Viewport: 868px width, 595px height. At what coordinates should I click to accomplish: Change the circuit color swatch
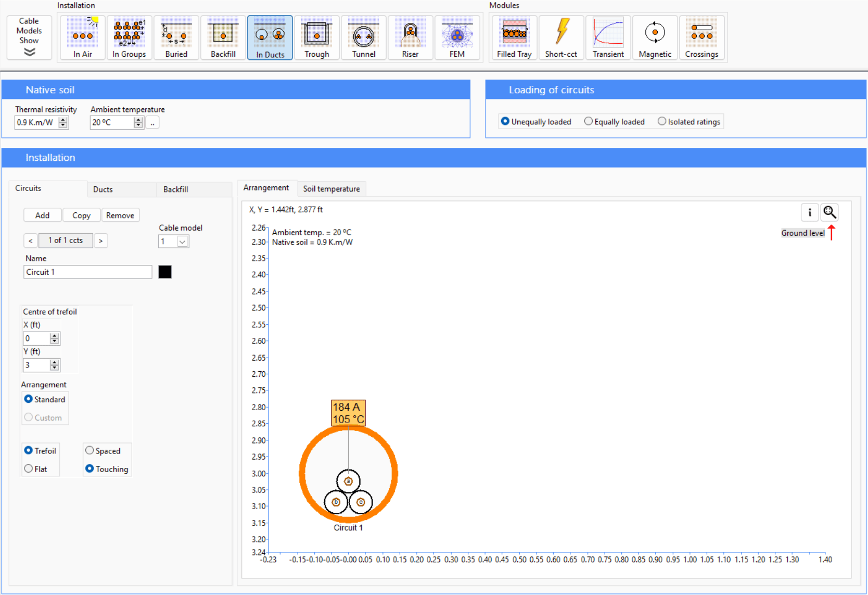point(165,272)
